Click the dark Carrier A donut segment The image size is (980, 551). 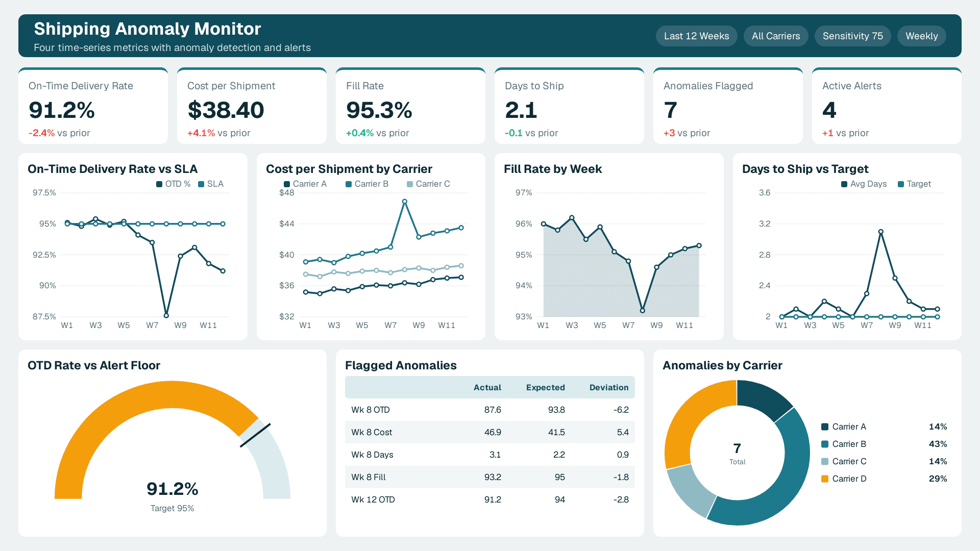(763, 398)
